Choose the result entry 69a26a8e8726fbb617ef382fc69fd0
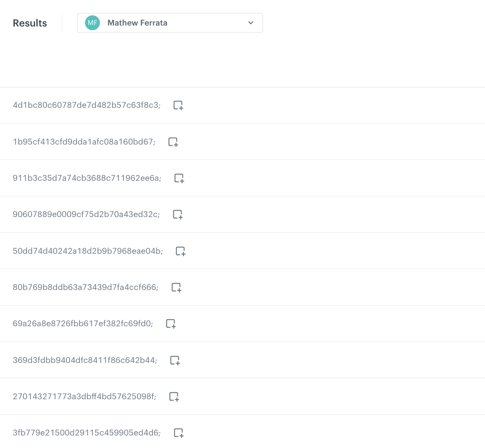485x448 pixels. click(82, 324)
